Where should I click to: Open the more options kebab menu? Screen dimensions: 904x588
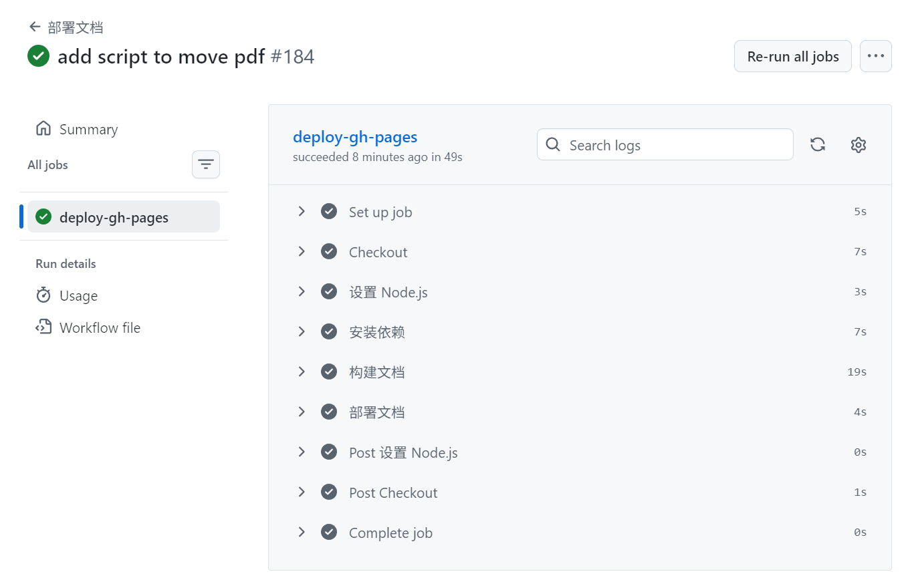click(x=876, y=56)
